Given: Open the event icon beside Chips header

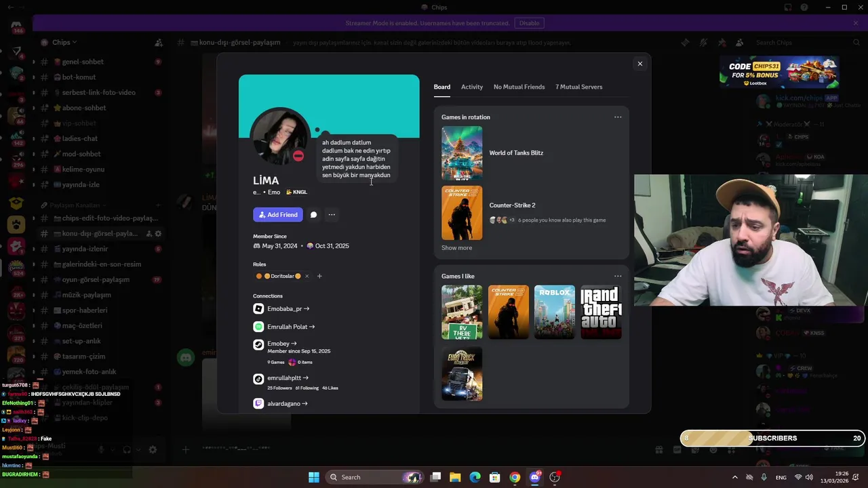Looking at the screenshot, I should (x=159, y=43).
